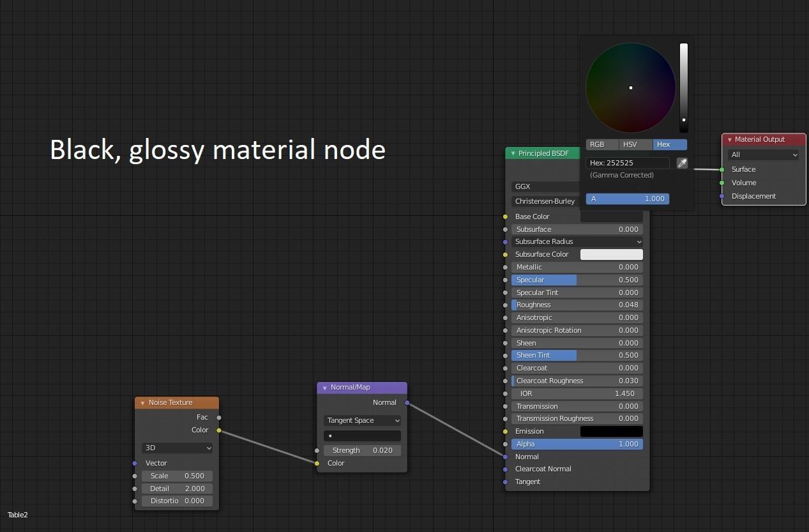Collapse the Noise Texture node triangle
809x532 pixels.
tap(142, 403)
